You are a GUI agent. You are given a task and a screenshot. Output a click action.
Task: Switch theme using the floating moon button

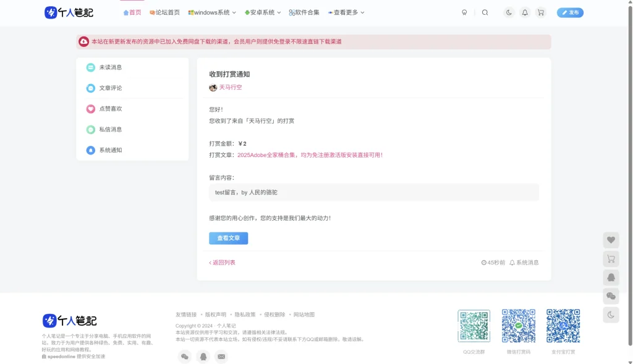(x=611, y=315)
